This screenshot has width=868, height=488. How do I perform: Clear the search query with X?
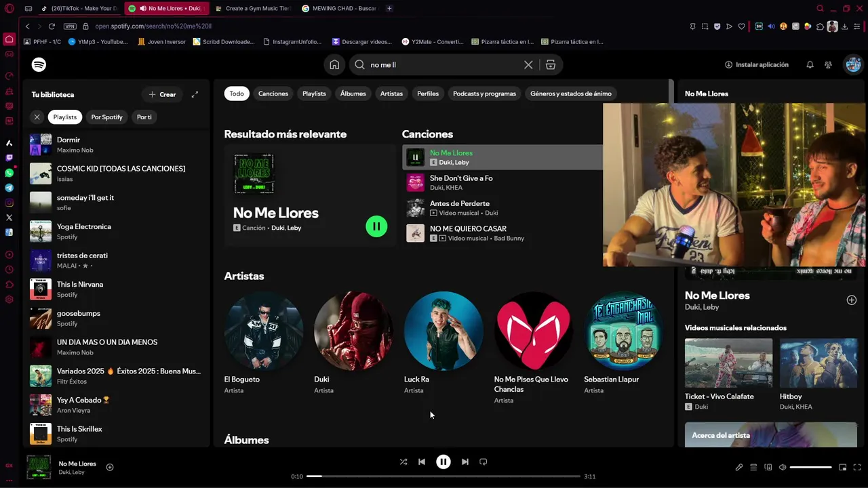(528, 65)
